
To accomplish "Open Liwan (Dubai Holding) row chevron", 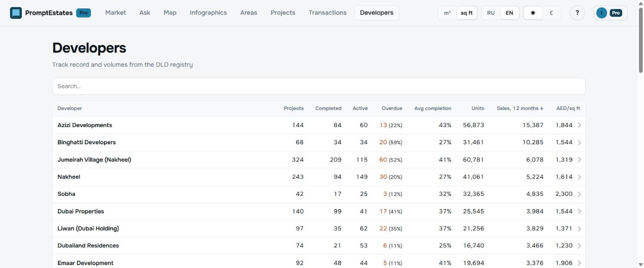I will [579, 229].
